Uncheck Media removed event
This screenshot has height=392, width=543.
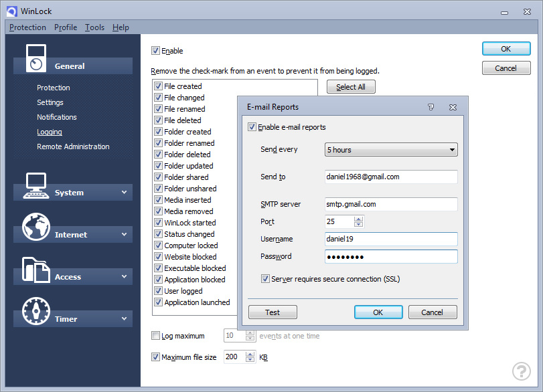point(158,211)
